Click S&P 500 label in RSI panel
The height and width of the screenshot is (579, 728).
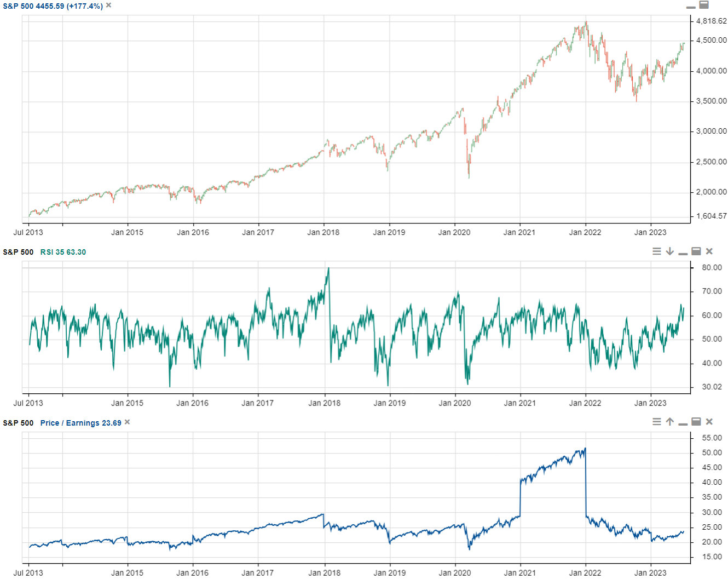click(x=18, y=253)
